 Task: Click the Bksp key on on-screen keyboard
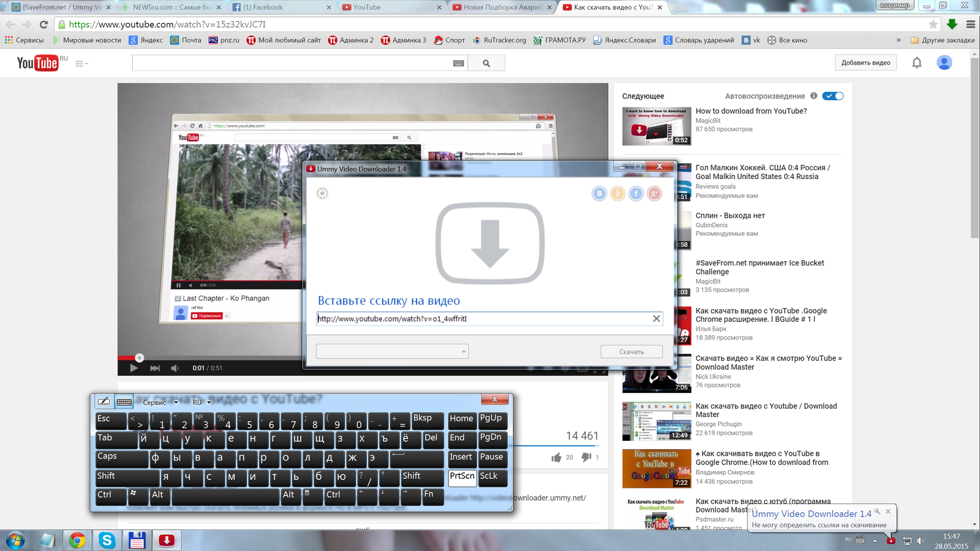click(x=427, y=420)
